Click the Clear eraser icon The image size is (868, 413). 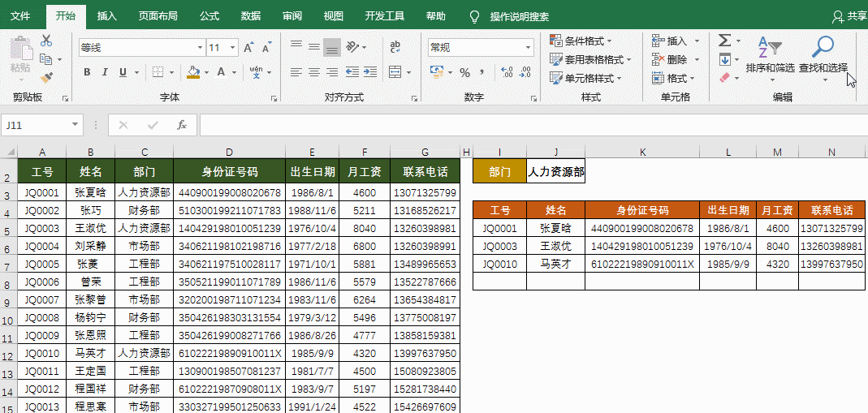coord(725,78)
